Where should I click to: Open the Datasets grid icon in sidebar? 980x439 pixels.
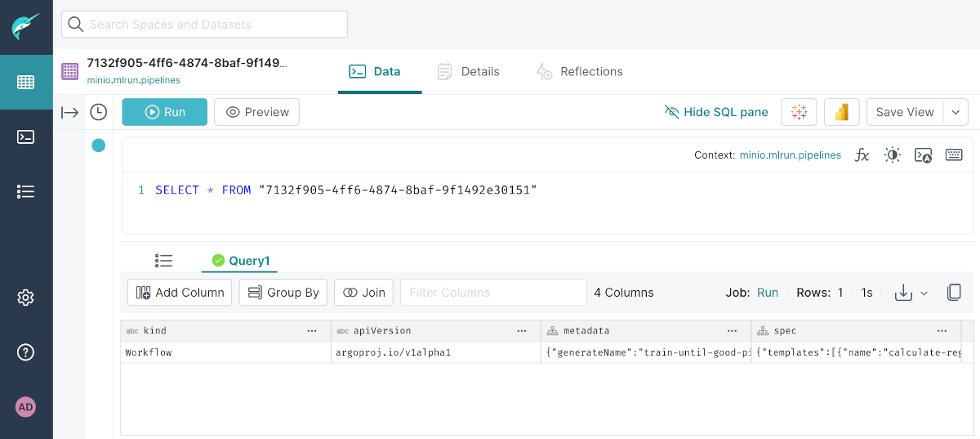pyautogui.click(x=25, y=82)
